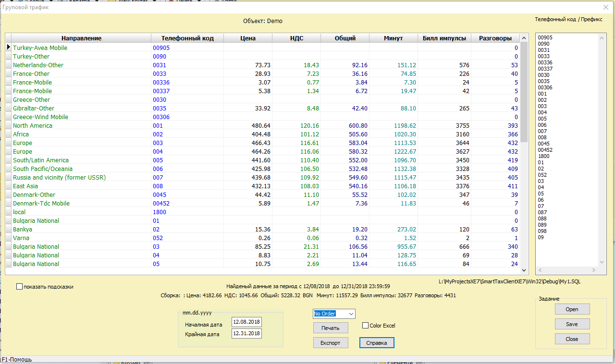The height and width of the screenshot is (364, 615).
Task: Select the Netherlands-Other direction cell
Action: (x=81, y=65)
